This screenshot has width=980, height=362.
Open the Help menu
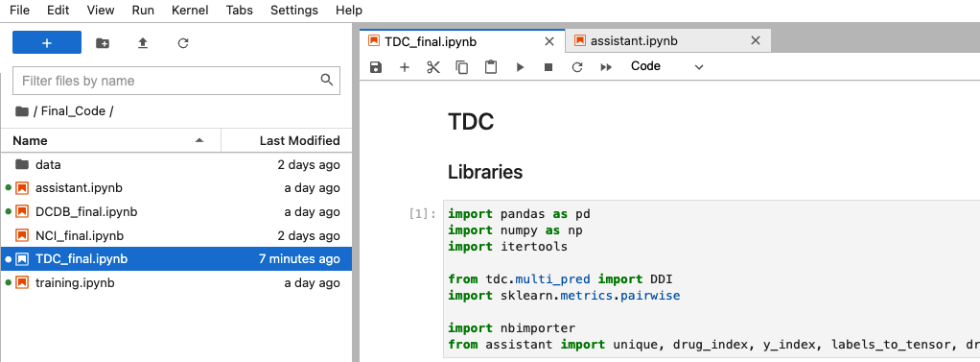click(349, 10)
